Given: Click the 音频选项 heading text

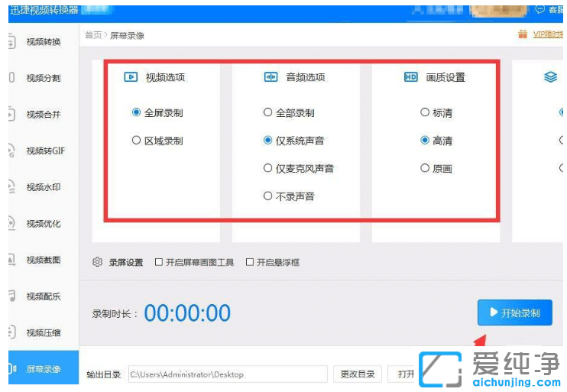Looking at the screenshot, I should [306, 77].
